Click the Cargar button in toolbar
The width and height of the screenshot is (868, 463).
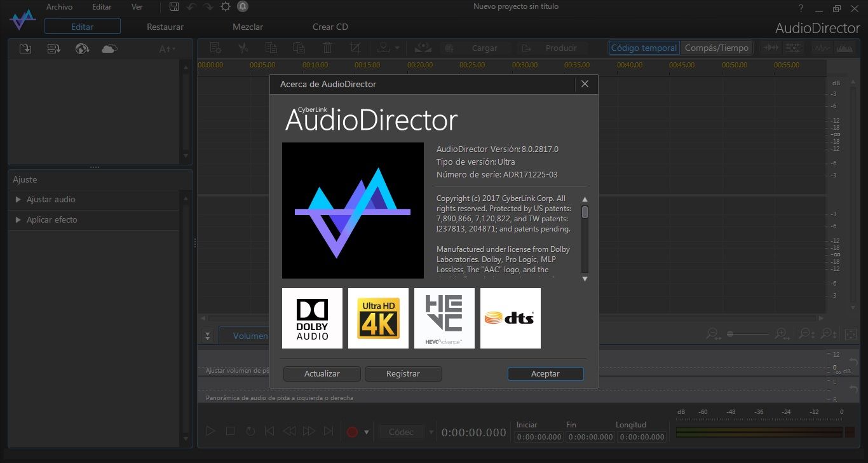point(478,48)
